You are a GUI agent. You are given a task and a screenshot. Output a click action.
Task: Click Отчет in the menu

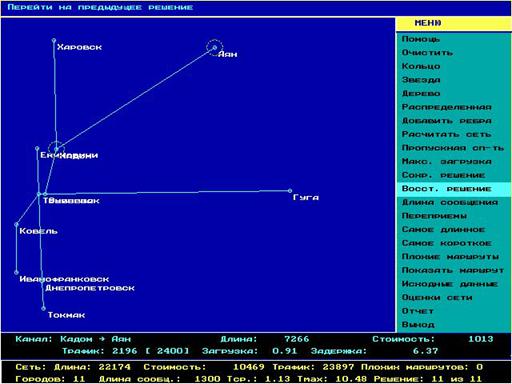coord(418,311)
